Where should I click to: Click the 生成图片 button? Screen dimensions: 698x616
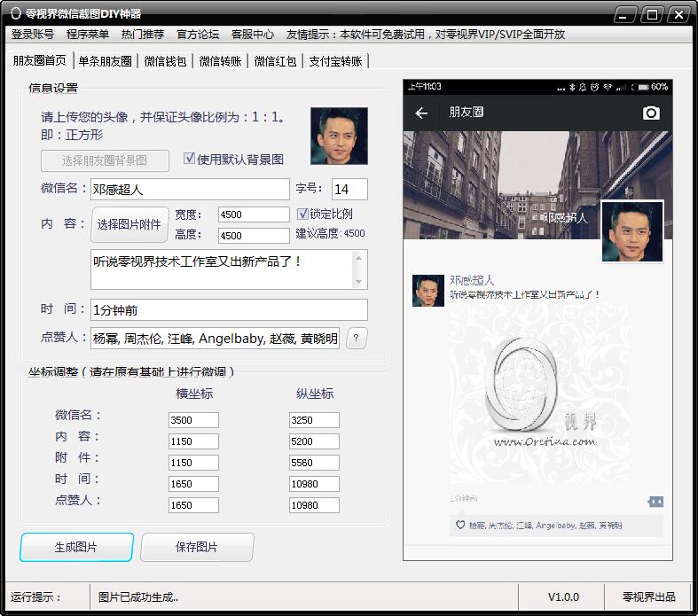pos(76,547)
